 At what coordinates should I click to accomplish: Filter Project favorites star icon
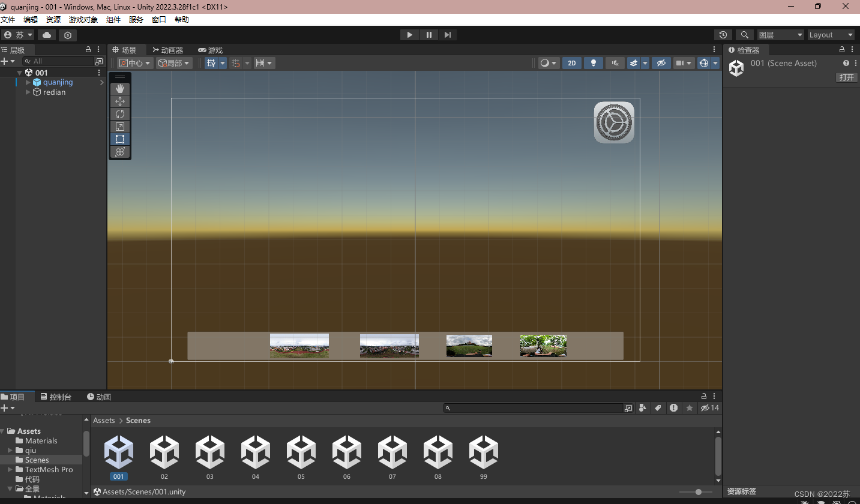pyautogui.click(x=690, y=408)
